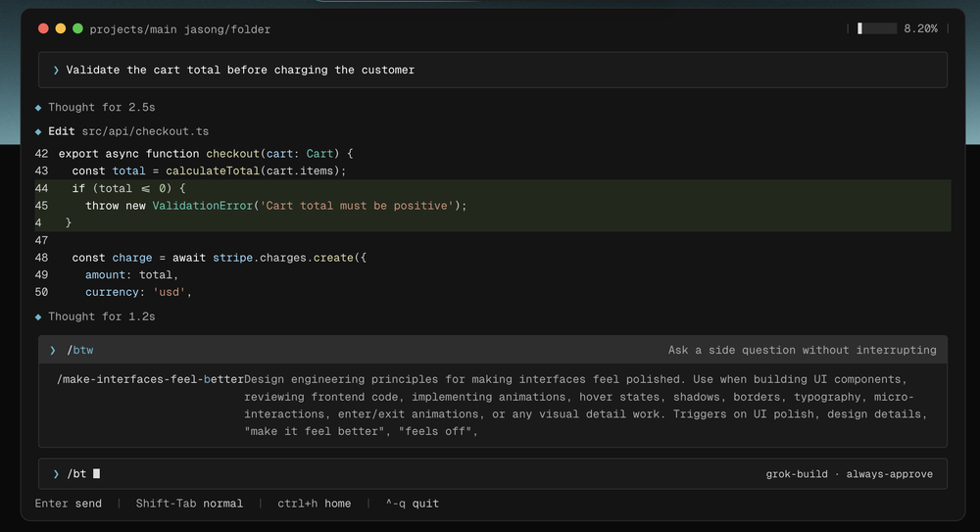The image size is (980, 532).
Task: Click the green maximize window dot
Action: (x=77, y=28)
